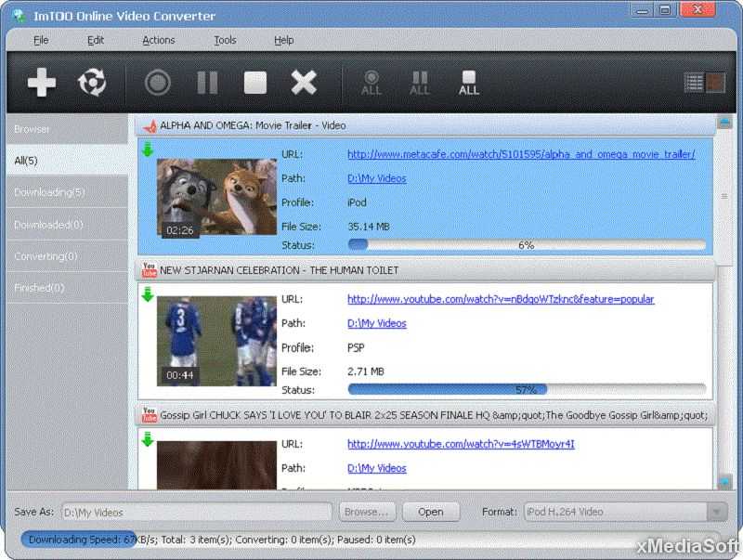Click the iPod profile value

click(x=357, y=202)
